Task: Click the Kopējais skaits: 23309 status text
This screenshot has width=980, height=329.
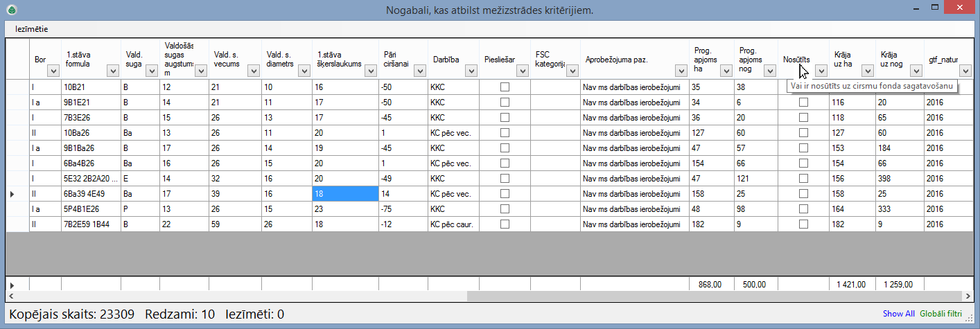Action: tap(72, 314)
